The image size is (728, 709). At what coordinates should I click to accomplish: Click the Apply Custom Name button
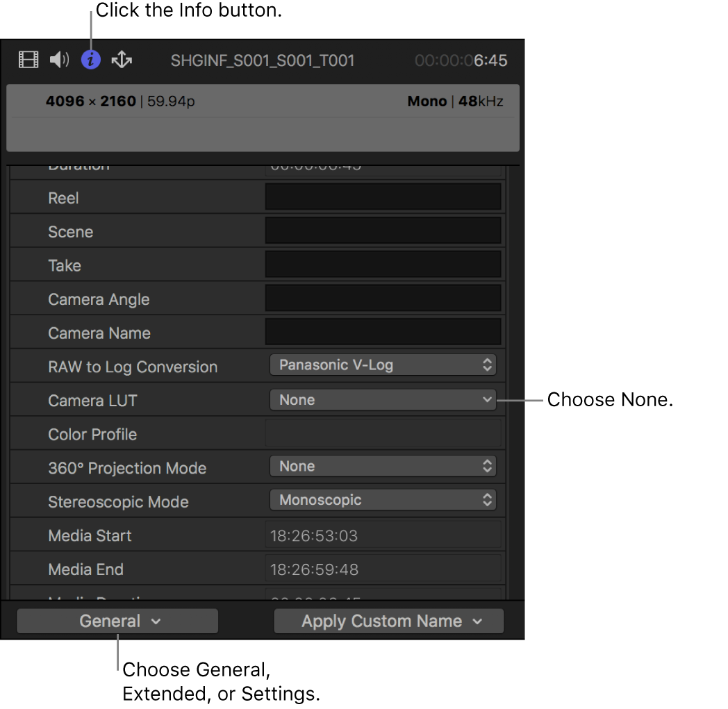tap(389, 621)
